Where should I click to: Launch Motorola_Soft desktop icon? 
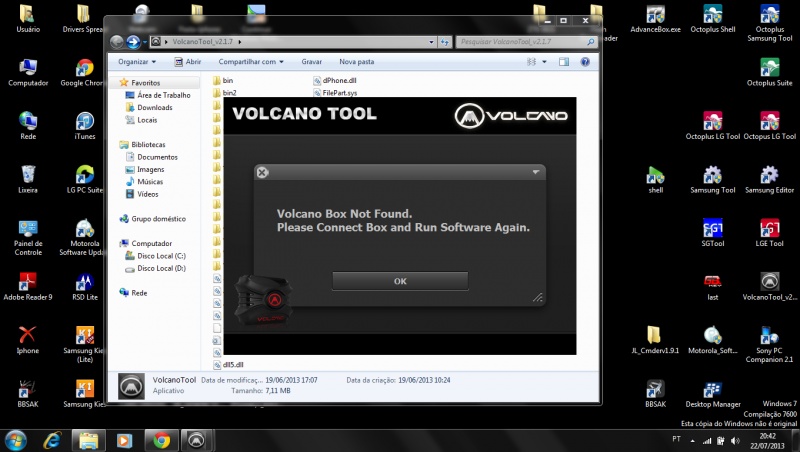click(713, 340)
